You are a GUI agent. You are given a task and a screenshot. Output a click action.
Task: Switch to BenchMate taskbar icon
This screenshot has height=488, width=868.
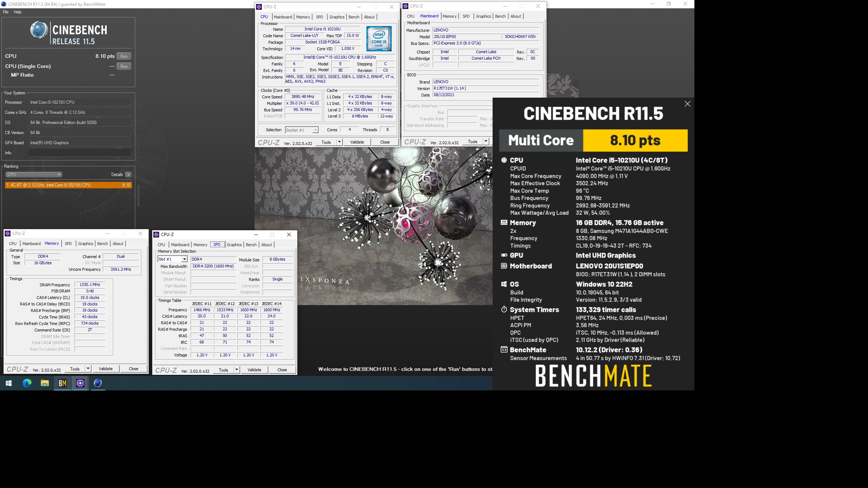tap(63, 383)
